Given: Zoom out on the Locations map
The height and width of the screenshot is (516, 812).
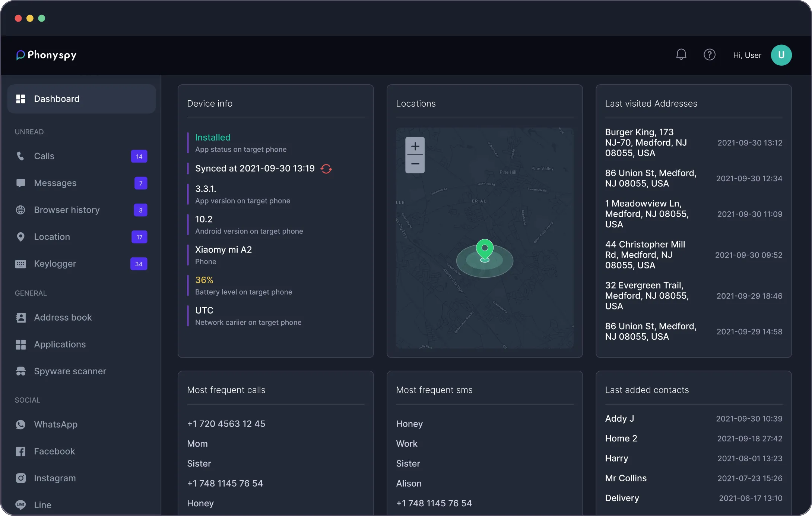Looking at the screenshot, I should [415, 164].
